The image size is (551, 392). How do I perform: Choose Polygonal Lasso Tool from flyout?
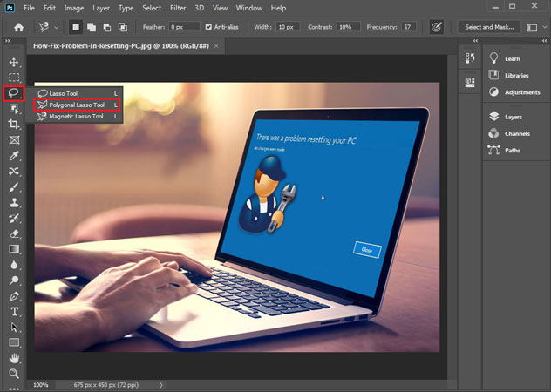point(76,105)
